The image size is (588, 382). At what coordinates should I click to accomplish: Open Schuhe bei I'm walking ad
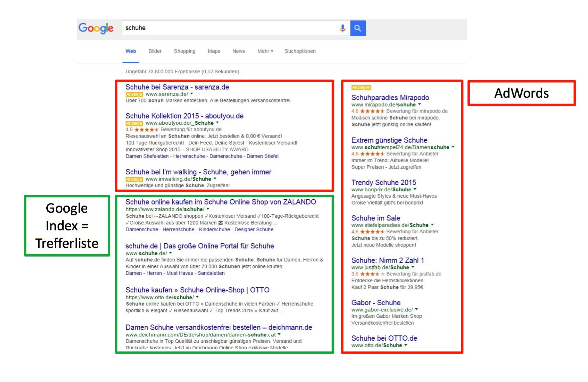(x=198, y=172)
